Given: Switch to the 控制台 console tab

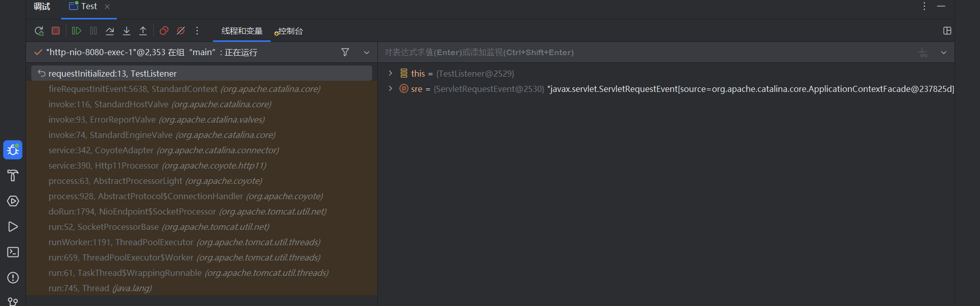Looking at the screenshot, I should [x=290, y=31].
